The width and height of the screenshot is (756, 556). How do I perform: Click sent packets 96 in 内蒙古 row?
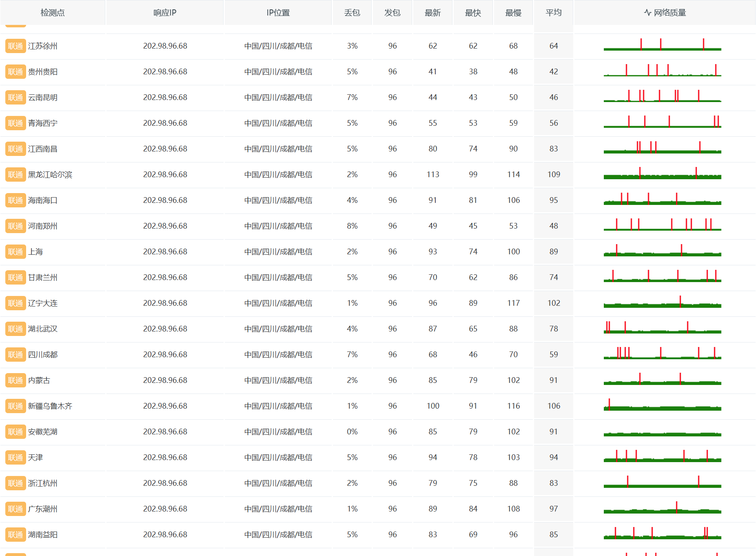tap(392, 380)
